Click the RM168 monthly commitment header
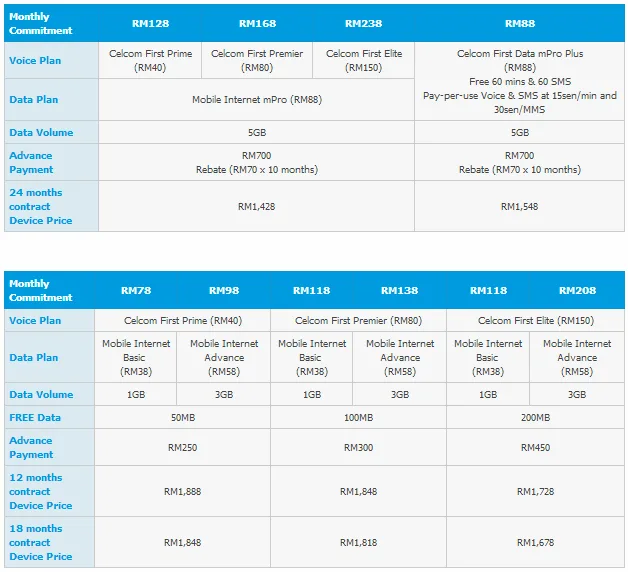 coord(257,23)
